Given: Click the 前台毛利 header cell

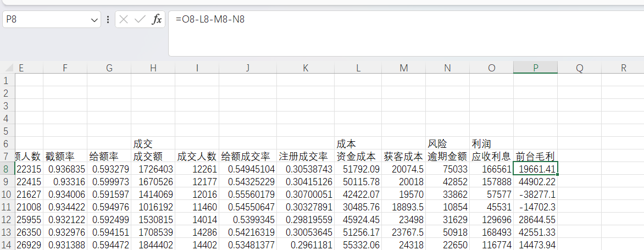Looking at the screenshot, I should [x=535, y=157].
